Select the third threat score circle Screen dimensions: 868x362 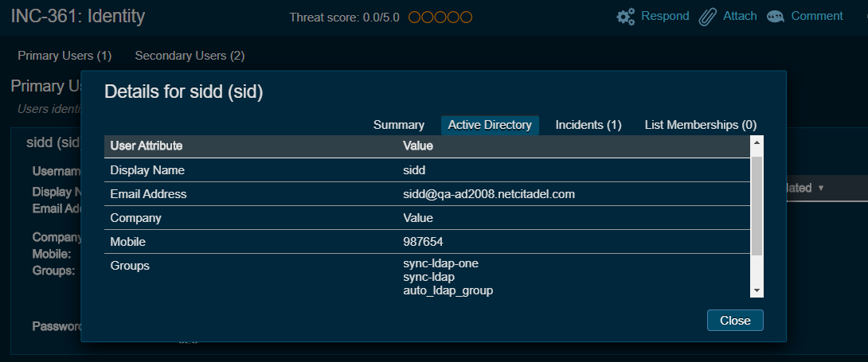(440, 17)
